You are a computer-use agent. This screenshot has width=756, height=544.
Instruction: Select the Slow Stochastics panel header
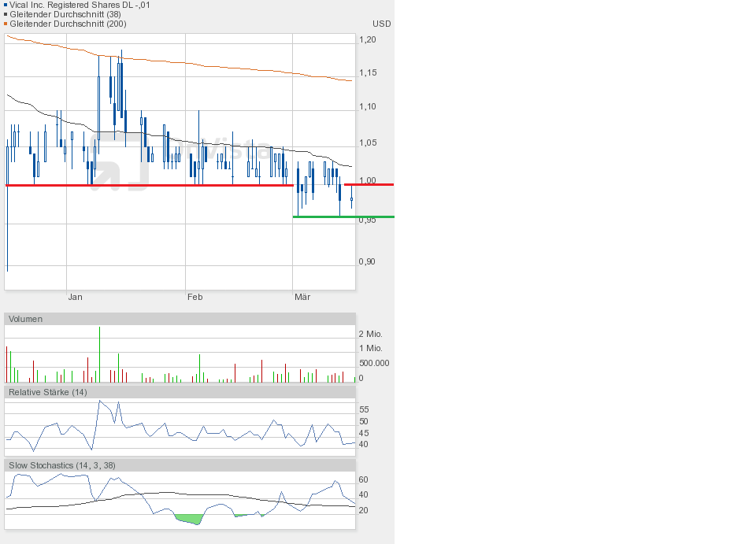[62, 465]
